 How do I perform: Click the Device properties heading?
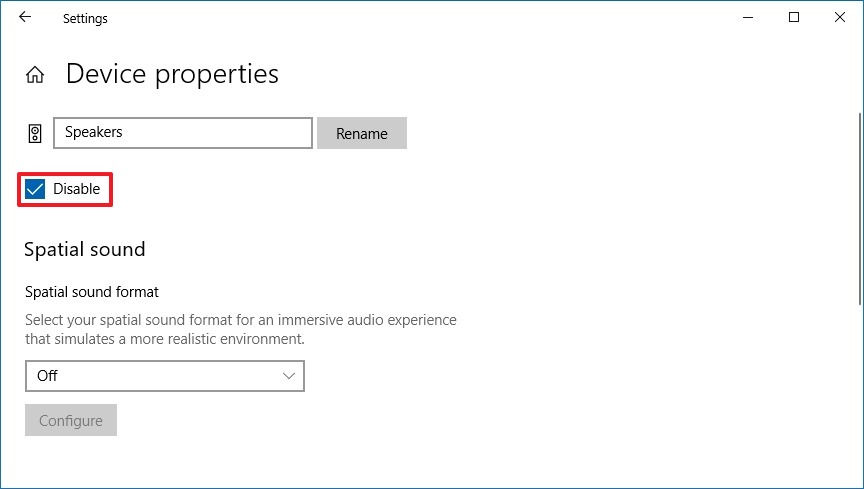click(172, 74)
